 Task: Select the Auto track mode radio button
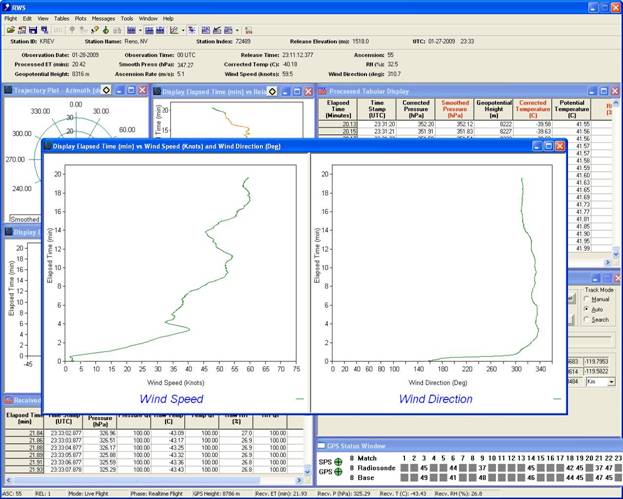click(586, 309)
